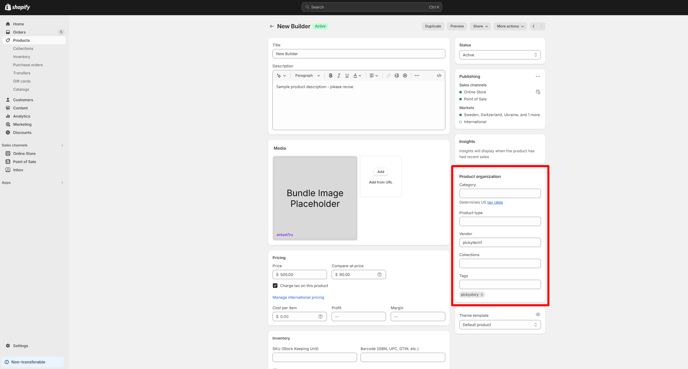Toggle bold formatting in description editor
The width and height of the screenshot is (688, 369).
coord(330,75)
